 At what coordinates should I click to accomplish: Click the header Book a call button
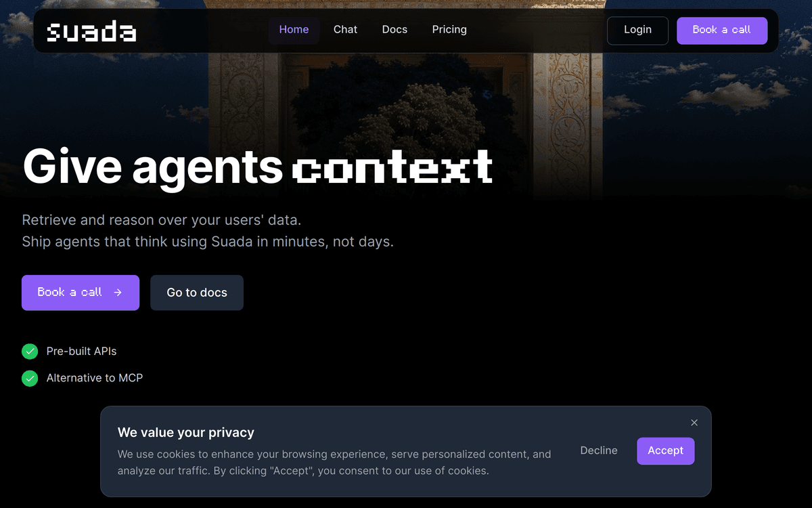tap(721, 30)
